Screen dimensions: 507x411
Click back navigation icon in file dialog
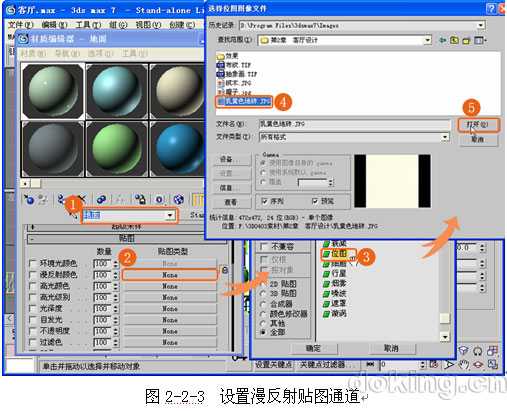tap(442, 40)
